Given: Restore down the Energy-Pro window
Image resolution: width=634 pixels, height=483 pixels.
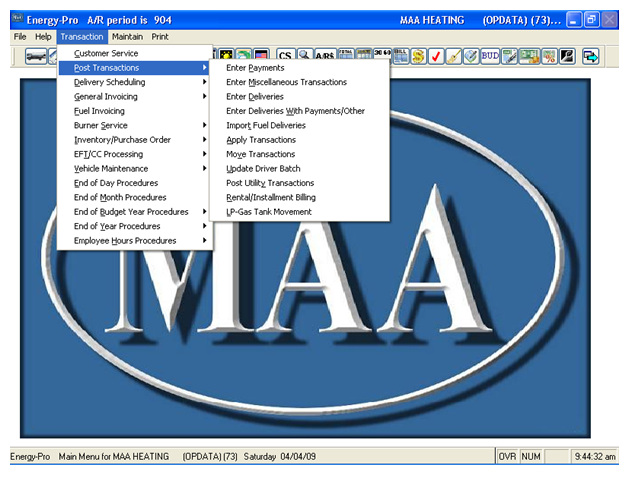Looking at the screenshot, I should [x=592, y=20].
